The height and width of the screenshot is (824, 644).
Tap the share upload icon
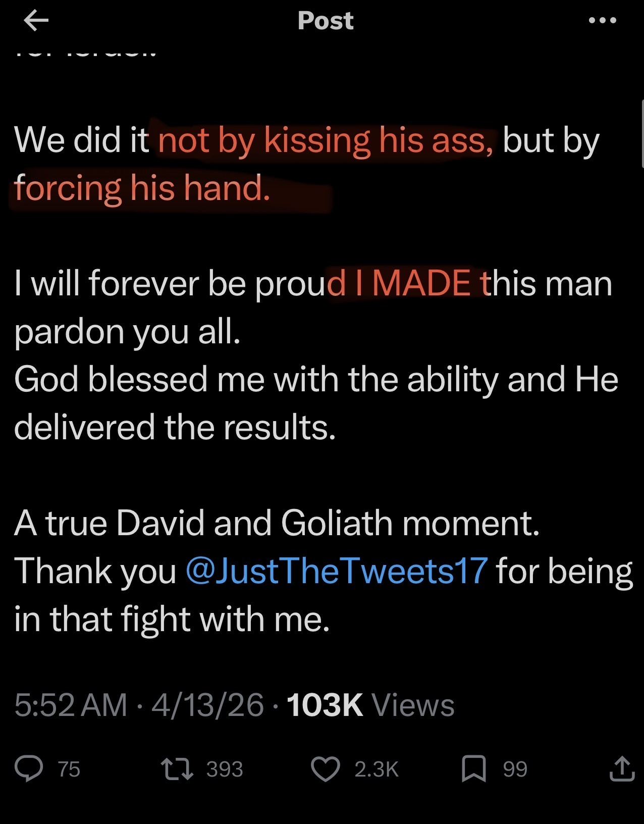coord(622,768)
